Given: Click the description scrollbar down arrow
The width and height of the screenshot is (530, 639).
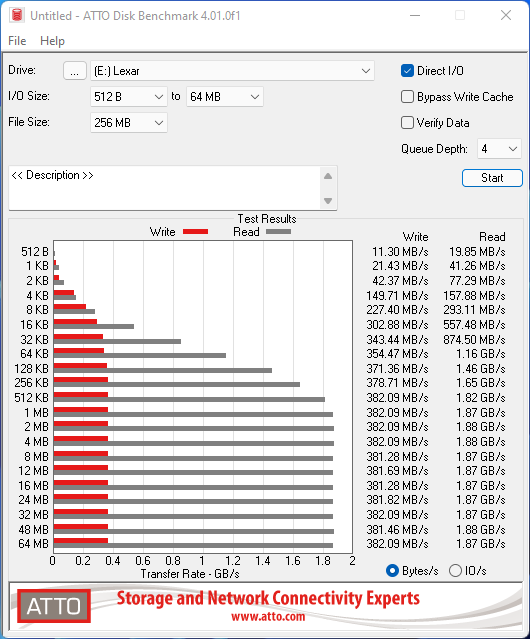Looking at the screenshot, I should [x=328, y=201].
